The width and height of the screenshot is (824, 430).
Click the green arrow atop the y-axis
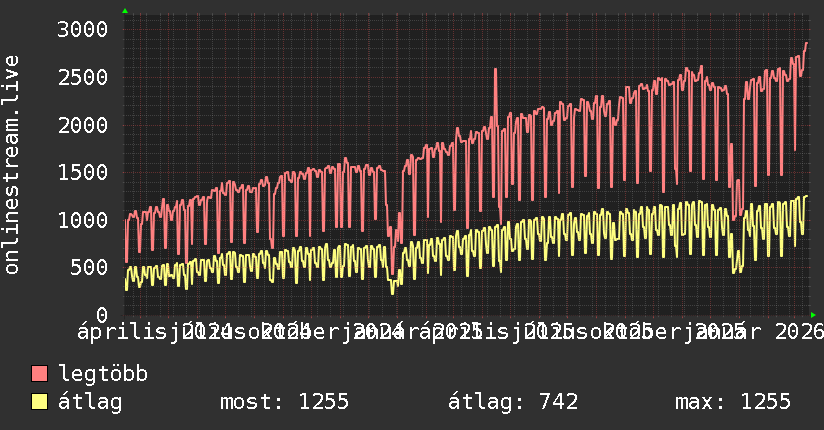tap(125, 11)
